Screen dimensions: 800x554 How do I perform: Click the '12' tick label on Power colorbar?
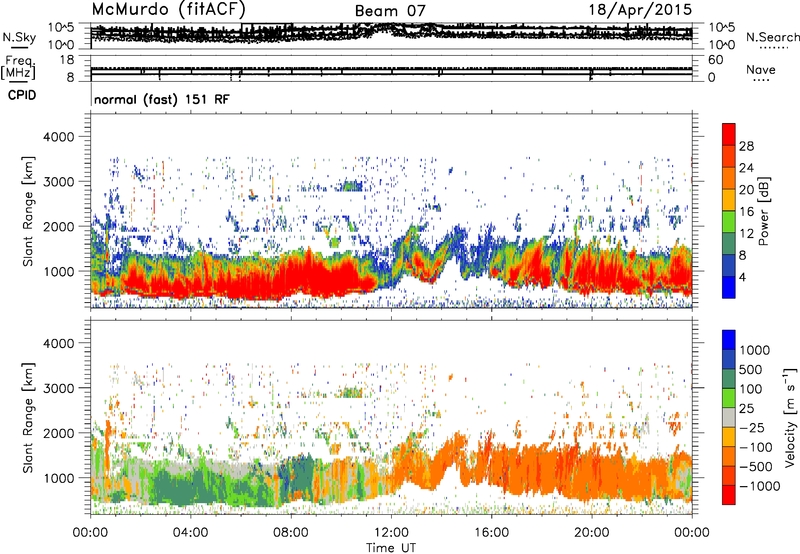746,233
